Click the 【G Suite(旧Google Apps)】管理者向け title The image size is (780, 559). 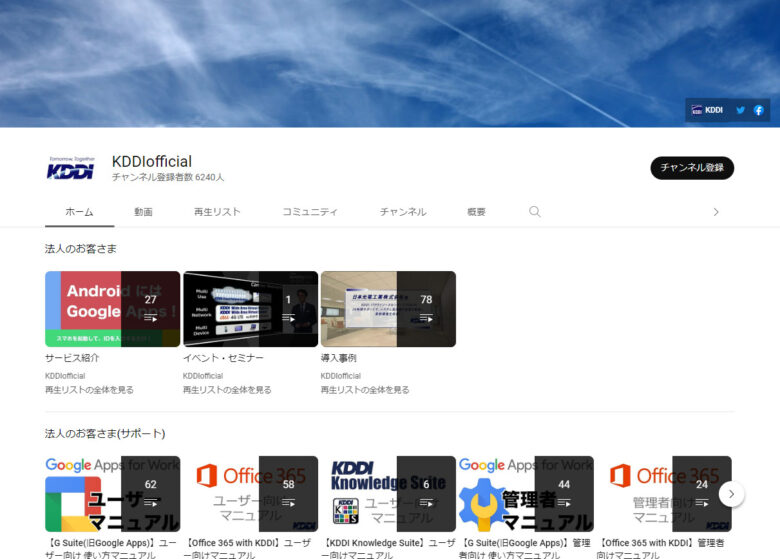point(525,549)
